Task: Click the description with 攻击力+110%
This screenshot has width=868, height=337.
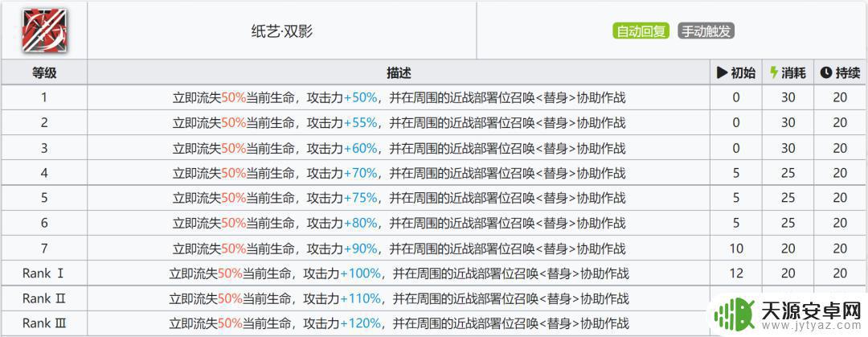Action: [399, 298]
